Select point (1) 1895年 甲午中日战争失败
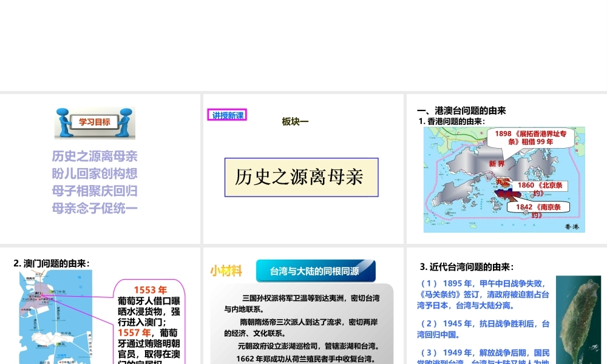This screenshot has height=364, width=607. click(483, 294)
